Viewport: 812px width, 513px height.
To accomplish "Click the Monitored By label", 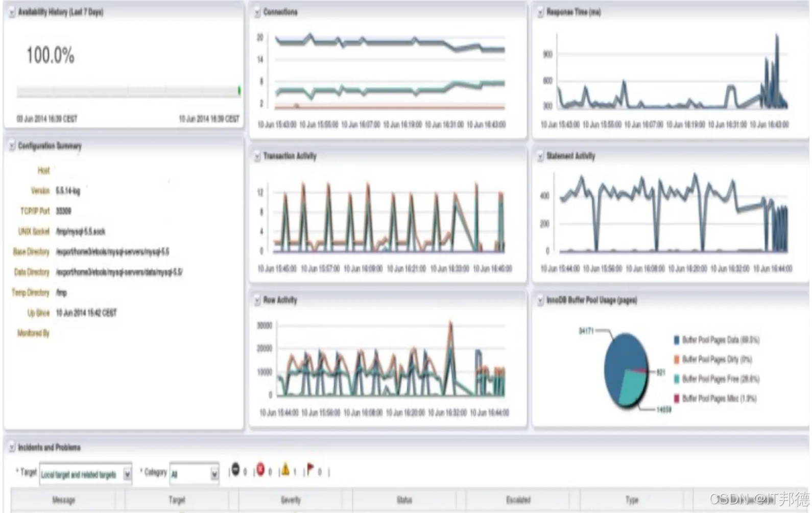I will (x=33, y=333).
